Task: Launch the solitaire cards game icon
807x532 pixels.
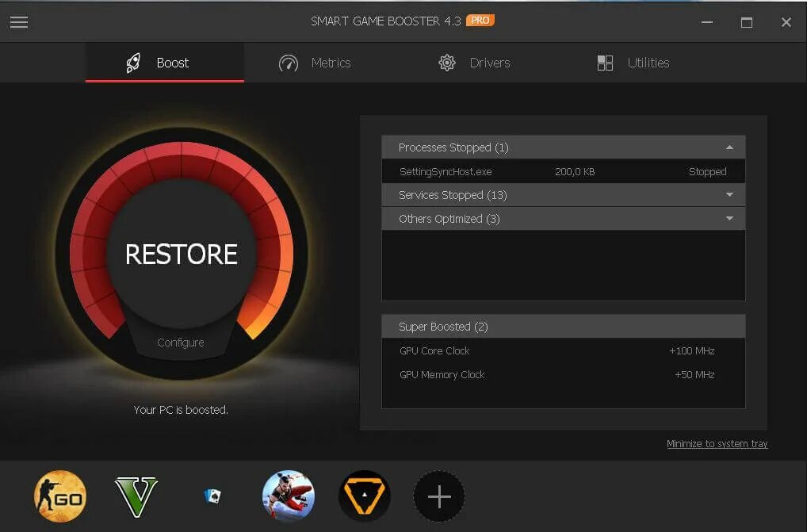Action: [212, 496]
